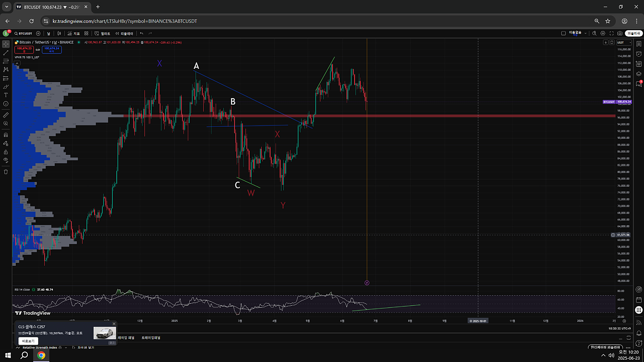Open the alerts clock panel
The height and width of the screenshot is (362, 644).
(639, 54)
